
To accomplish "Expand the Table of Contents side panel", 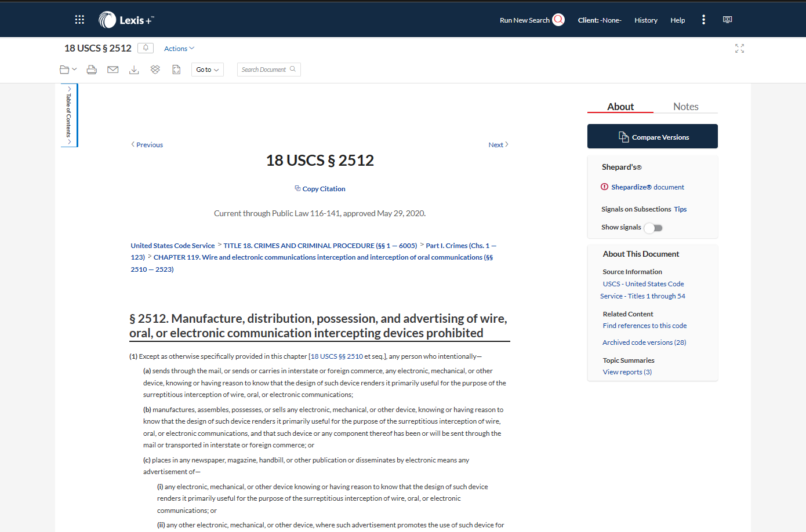I will click(69, 115).
